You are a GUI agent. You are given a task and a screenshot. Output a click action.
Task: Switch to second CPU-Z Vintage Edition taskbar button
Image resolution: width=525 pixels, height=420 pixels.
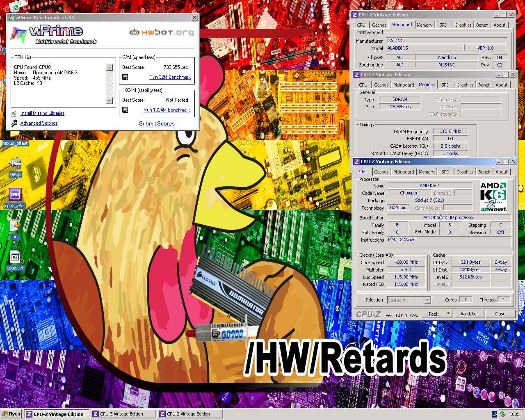point(123,414)
